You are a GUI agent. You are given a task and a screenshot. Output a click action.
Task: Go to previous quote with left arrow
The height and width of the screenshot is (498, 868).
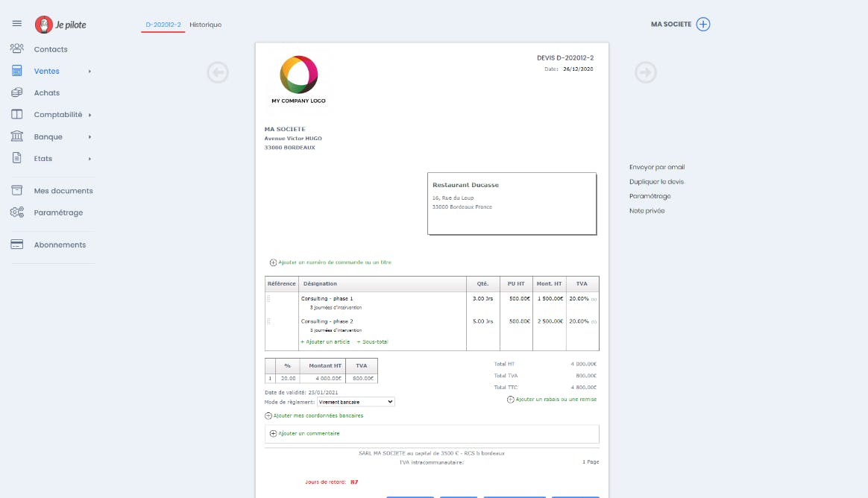pyautogui.click(x=218, y=72)
